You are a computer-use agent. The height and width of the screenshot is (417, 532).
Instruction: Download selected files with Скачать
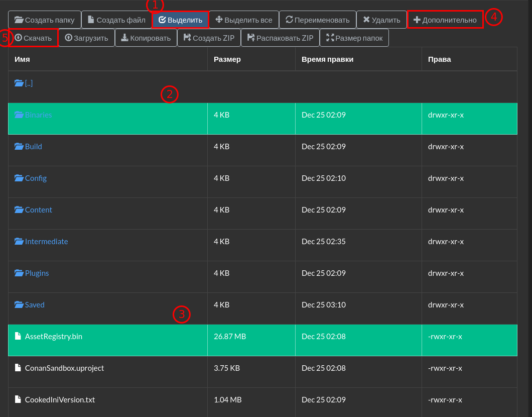[33, 38]
